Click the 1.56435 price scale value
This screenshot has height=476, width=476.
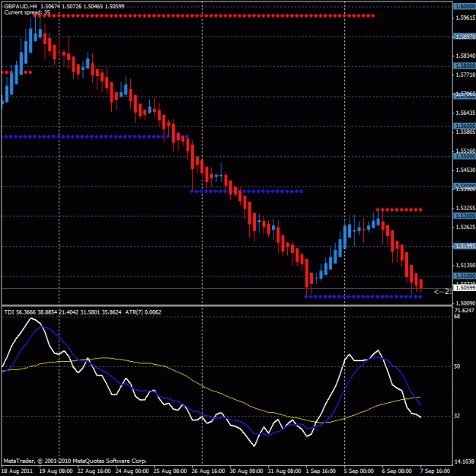point(465,113)
